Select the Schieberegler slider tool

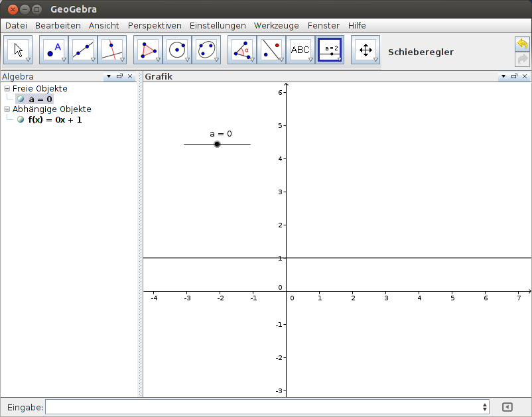click(x=330, y=48)
